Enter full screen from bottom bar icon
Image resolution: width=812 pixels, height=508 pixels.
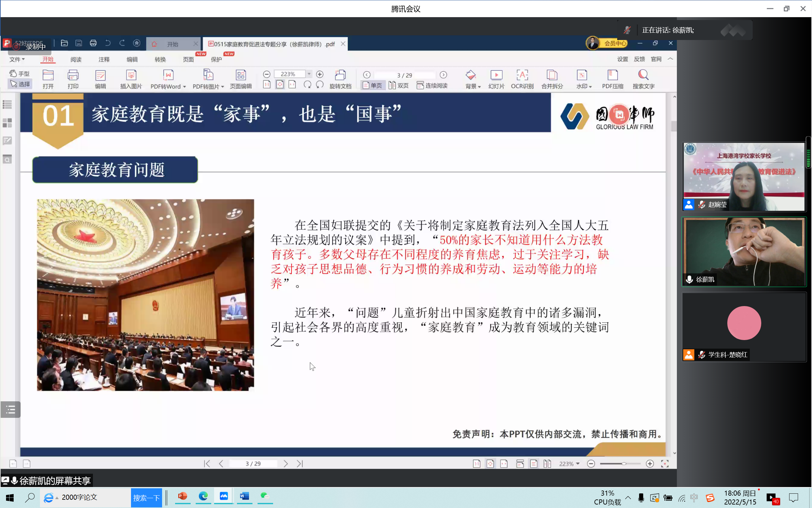point(665,464)
